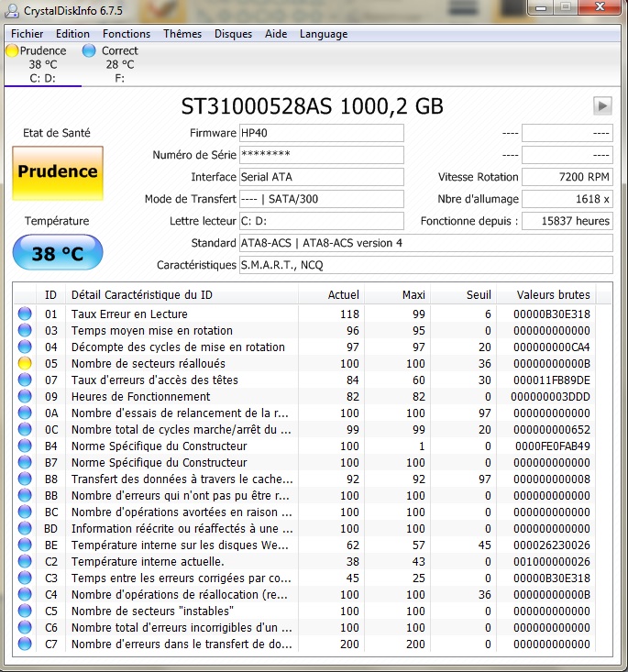Viewport: 628px width, 672px height.
Task: Click status icon of Heures de Fonctionnement
Action: [25, 396]
